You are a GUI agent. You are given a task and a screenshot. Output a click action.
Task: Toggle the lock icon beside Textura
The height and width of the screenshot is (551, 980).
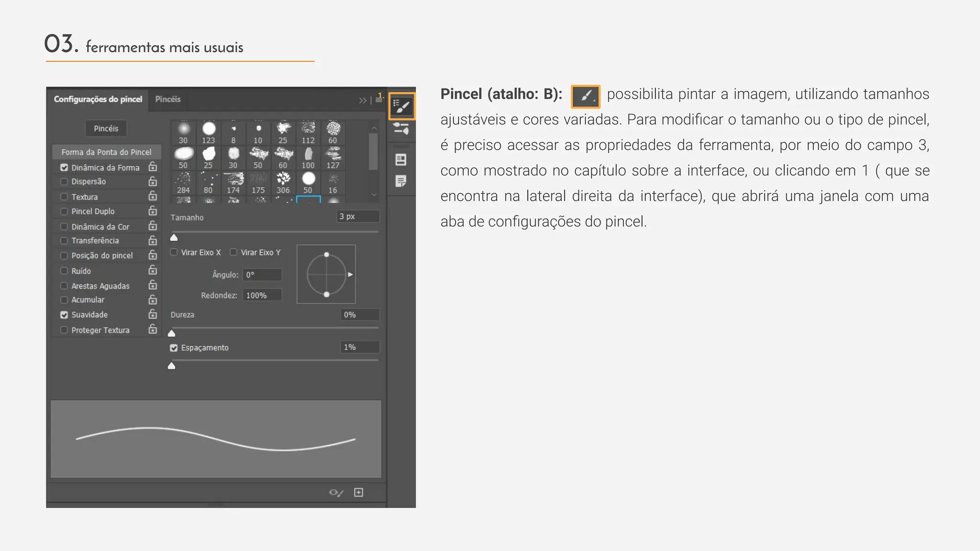(153, 196)
